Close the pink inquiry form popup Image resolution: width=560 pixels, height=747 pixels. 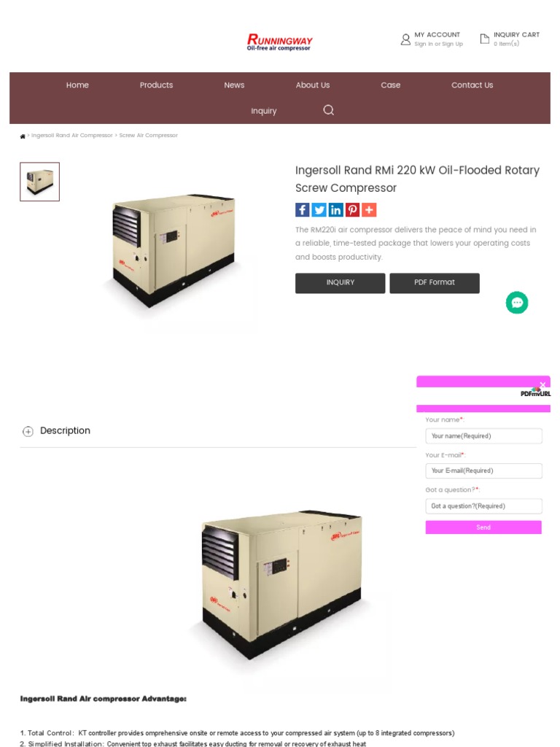[542, 384]
